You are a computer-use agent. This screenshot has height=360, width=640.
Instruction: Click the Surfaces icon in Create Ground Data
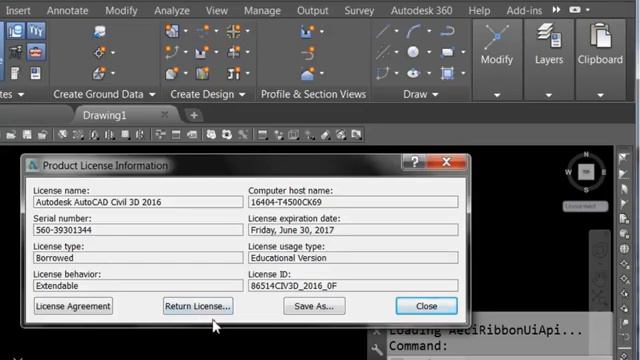pyautogui.click(x=99, y=73)
